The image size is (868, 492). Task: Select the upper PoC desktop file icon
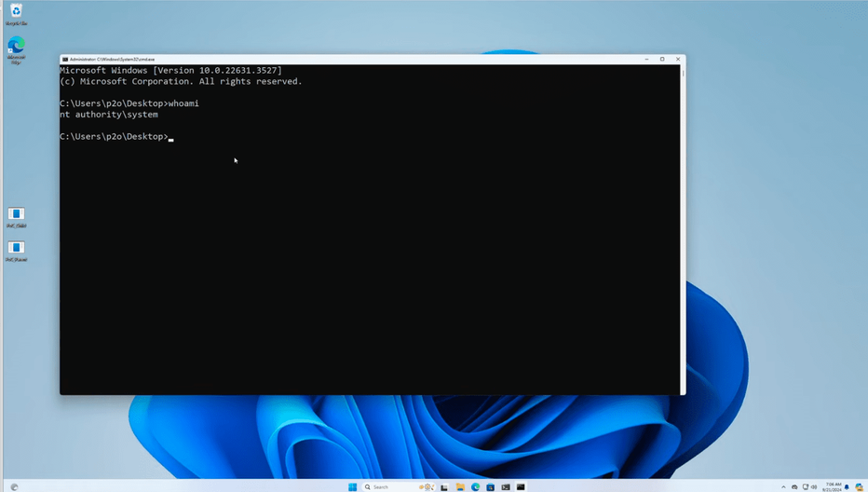(16, 217)
